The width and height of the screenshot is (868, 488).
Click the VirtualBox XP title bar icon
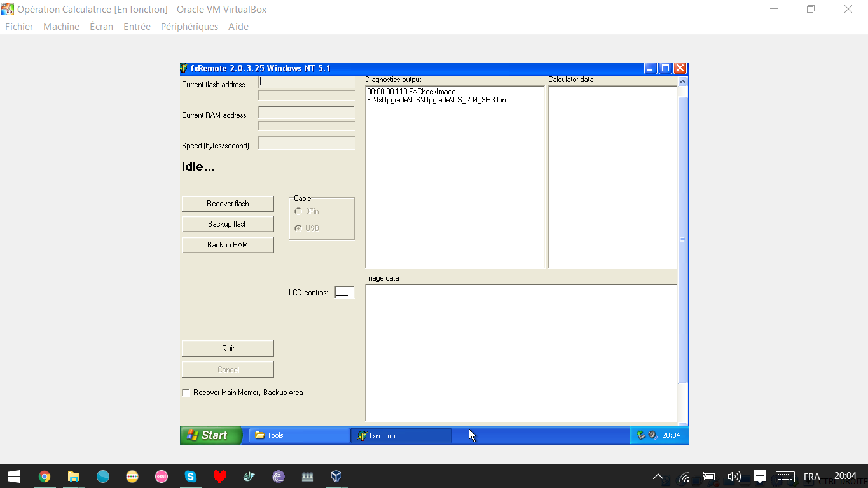8,9
